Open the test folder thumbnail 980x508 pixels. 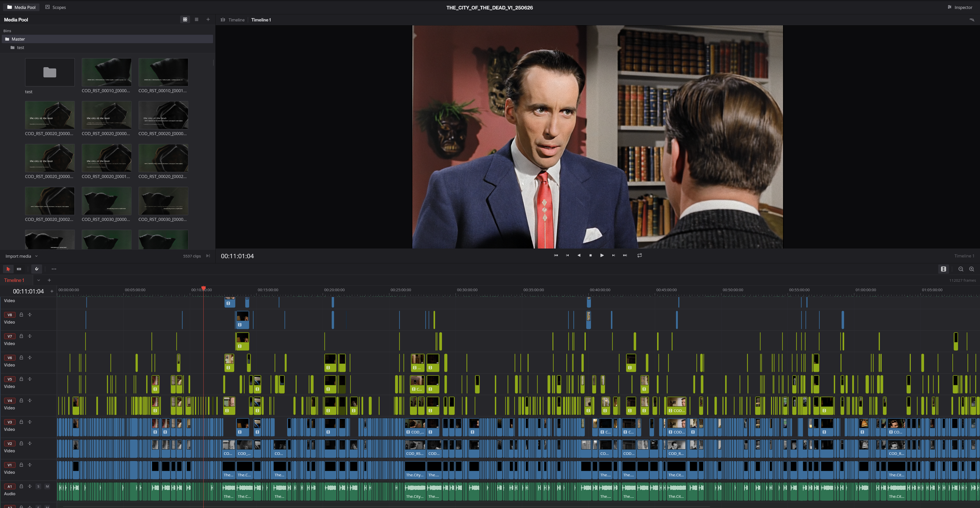point(50,72)
